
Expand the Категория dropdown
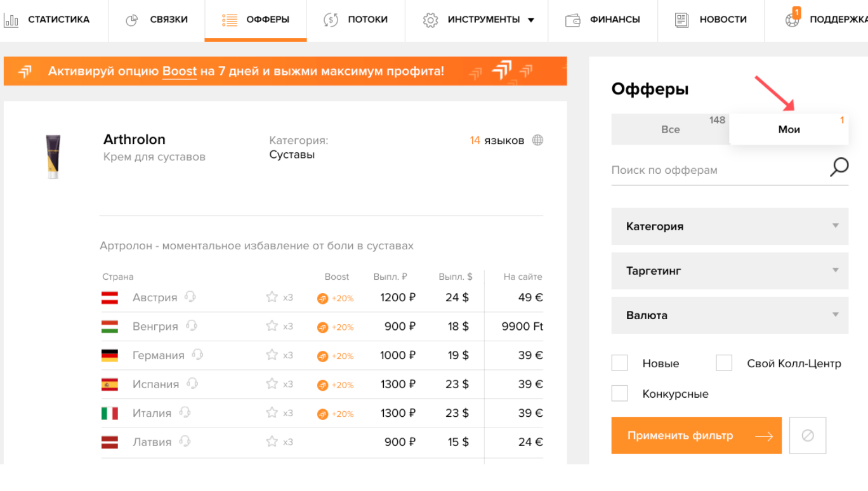click(729, 226)
